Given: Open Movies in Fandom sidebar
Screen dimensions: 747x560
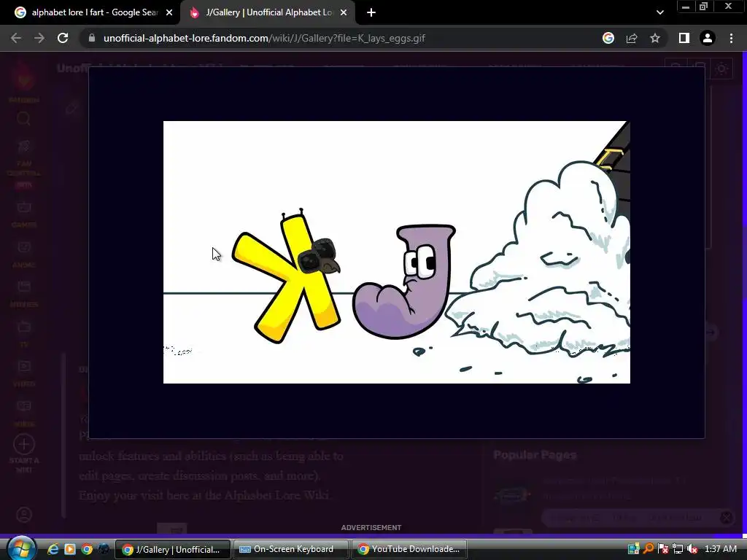Looking at the screenshot, I should pyautogui.click(x=24, y=294).
